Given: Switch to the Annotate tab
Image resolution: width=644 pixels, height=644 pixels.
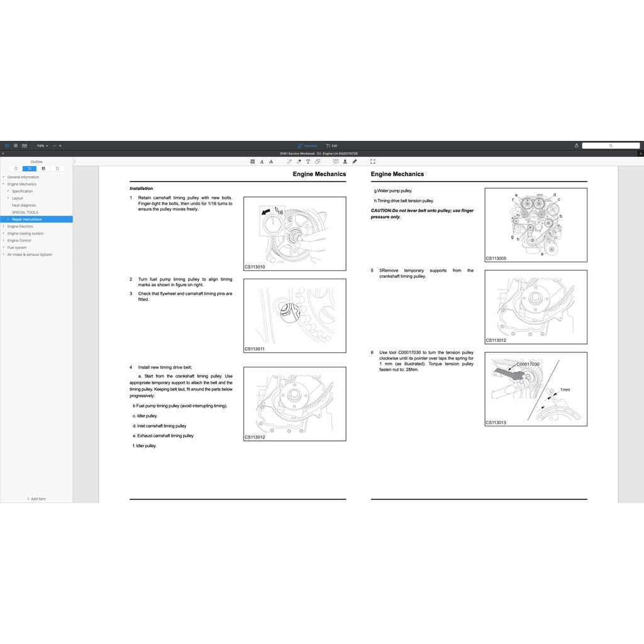Looking at the screenshot, I should (x=309, y=145).
